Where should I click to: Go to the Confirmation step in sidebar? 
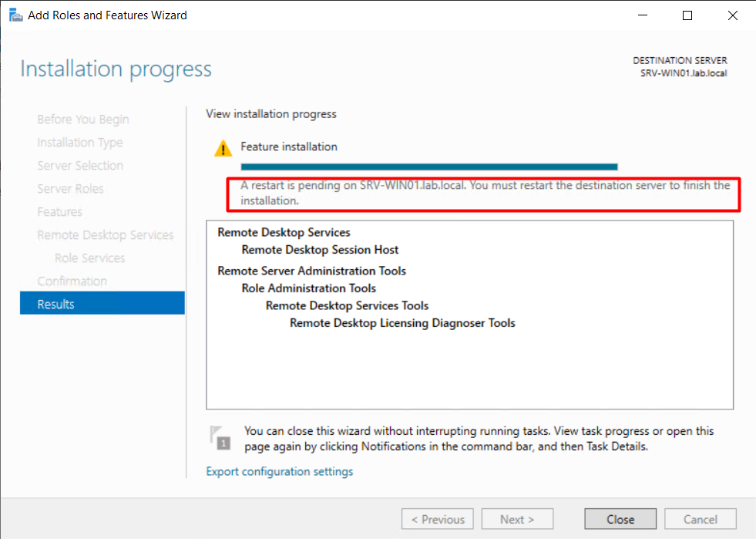pos(72,281)
